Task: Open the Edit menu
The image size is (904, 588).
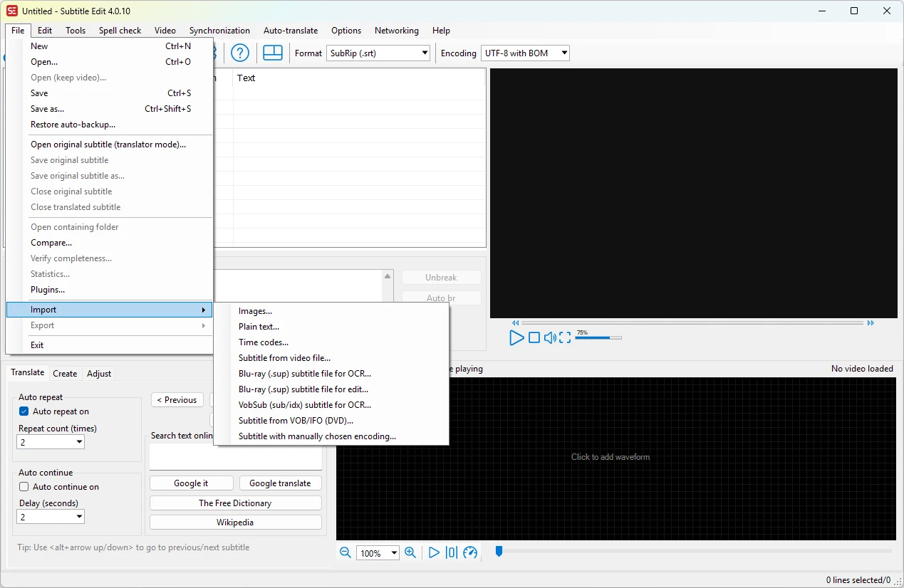Action: tap(45, 31)
